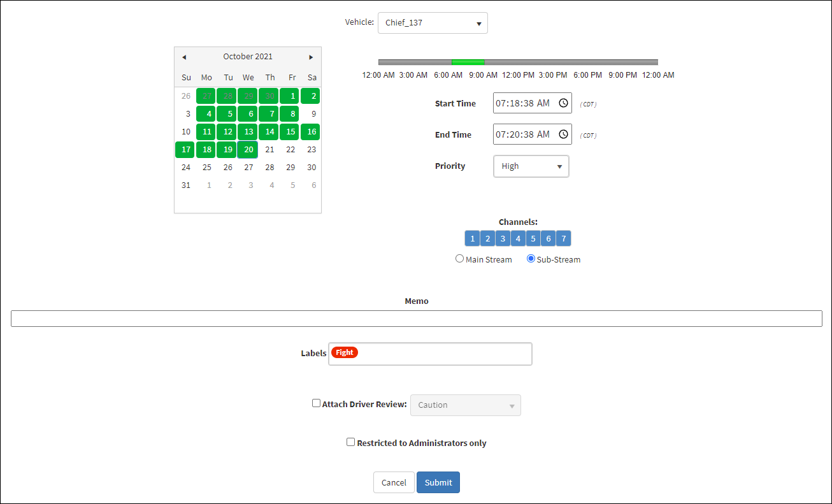Select September 30 grayed green day
The height and width of the screenshot is (504, 832).
[269, 96]
